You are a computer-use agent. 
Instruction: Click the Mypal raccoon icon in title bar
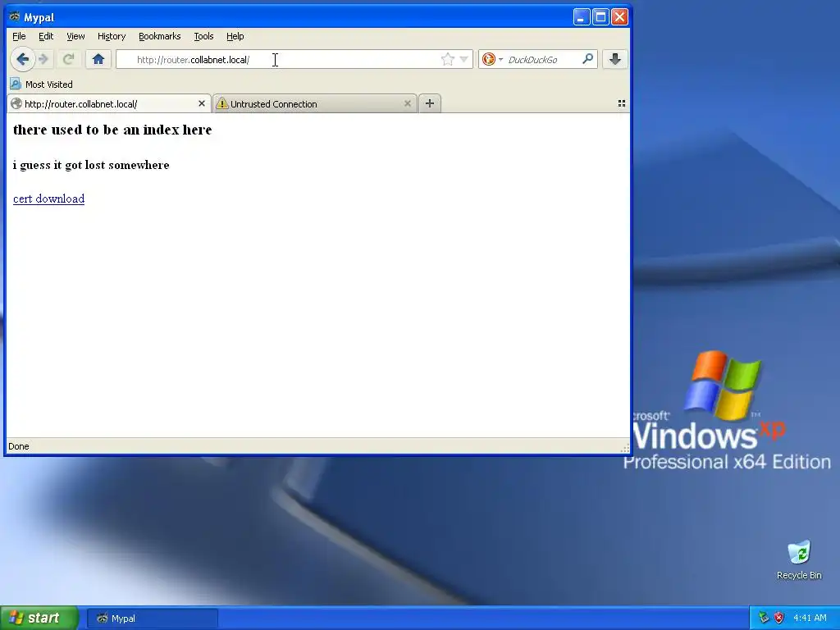pyautogui.click(x=15, y=17)
